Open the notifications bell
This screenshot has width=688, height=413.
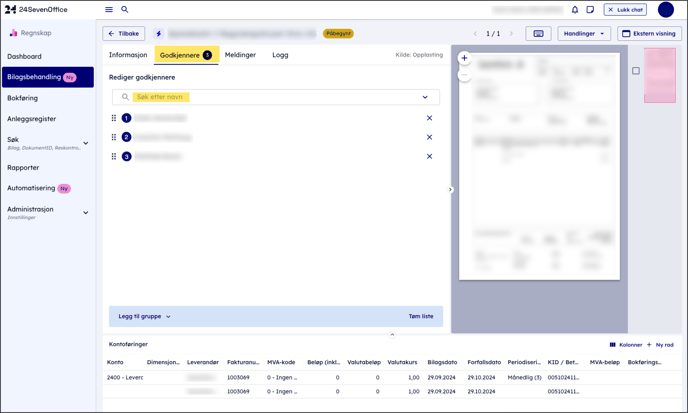point(575,10)
